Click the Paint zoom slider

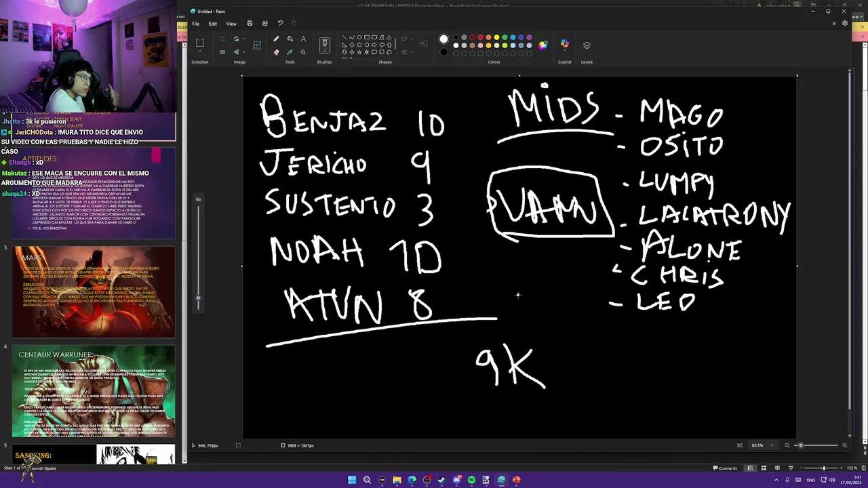point(816,445)
